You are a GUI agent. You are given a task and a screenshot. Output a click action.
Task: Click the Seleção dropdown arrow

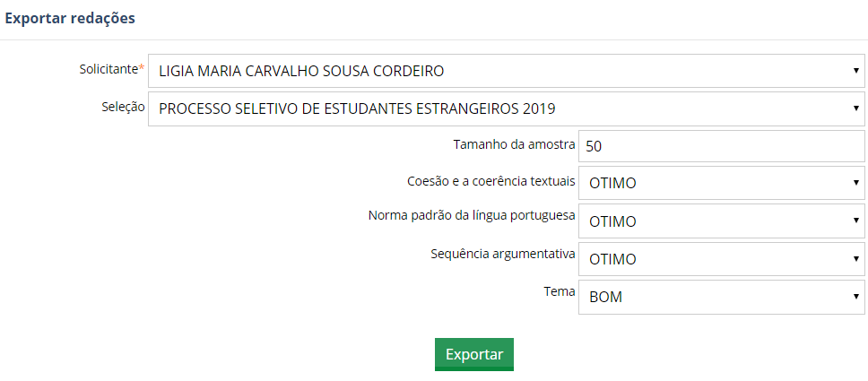[856, 109]
